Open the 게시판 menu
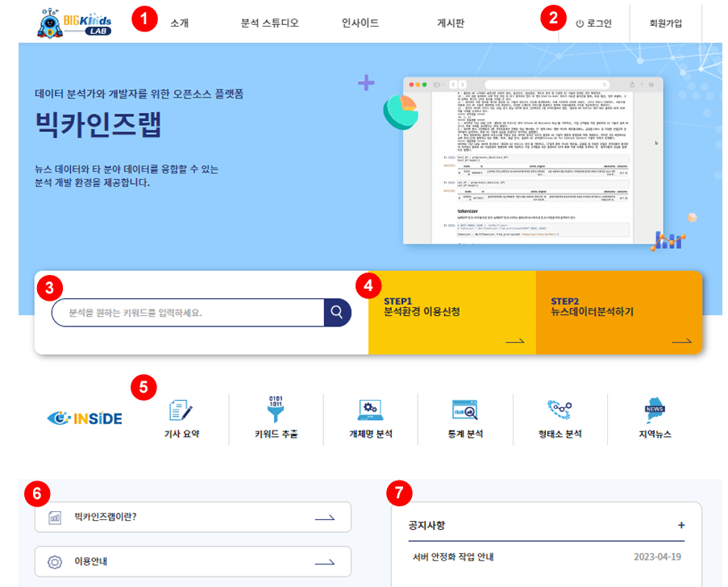The width and height of the screenshot is (728, 587). tap(451, 23)
